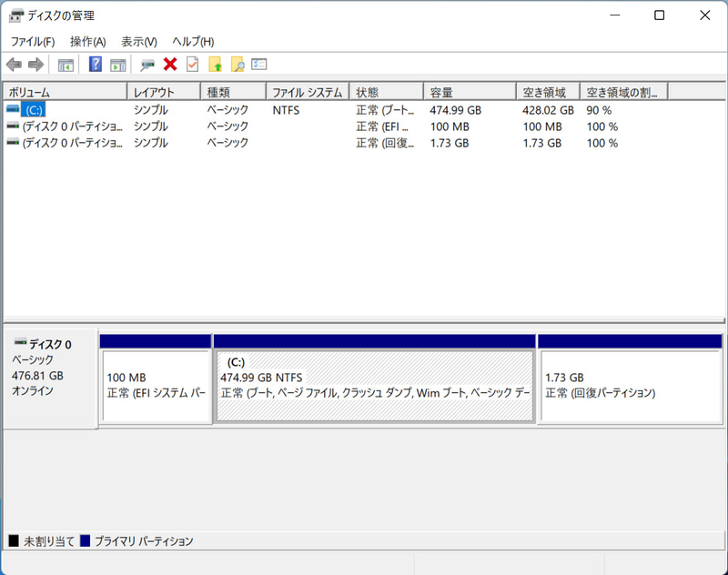Open Help via the blue question mark icon
The image size is (728, 575).
coord(94,64)
